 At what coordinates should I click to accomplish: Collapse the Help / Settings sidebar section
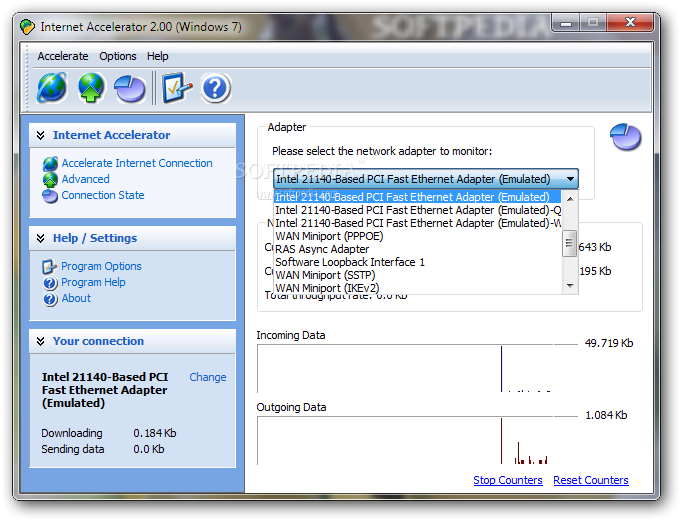(x=40, y=238)
